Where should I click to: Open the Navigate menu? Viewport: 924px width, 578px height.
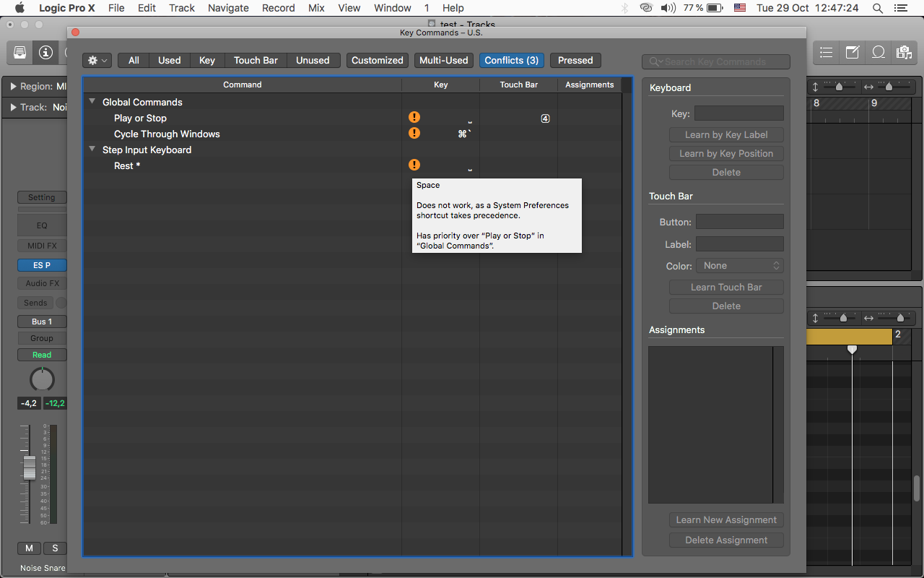(x=228, y=8)
